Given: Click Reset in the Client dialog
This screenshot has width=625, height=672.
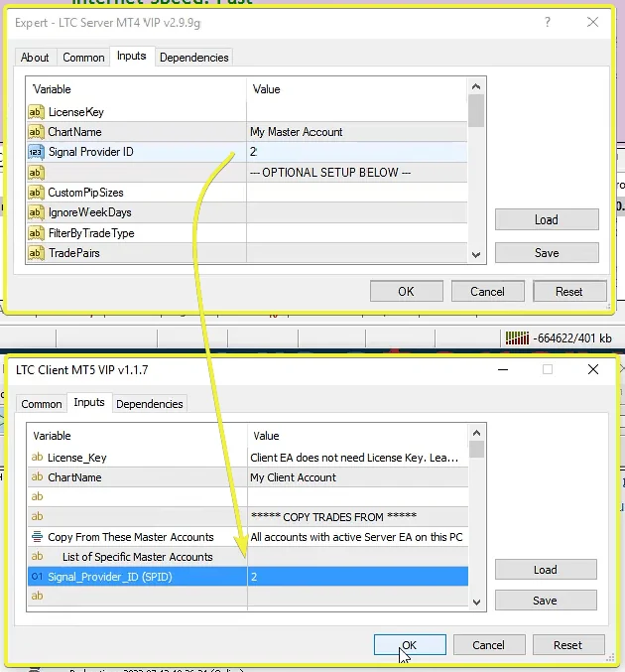Looking at the screenshot, I should (568, 645).
